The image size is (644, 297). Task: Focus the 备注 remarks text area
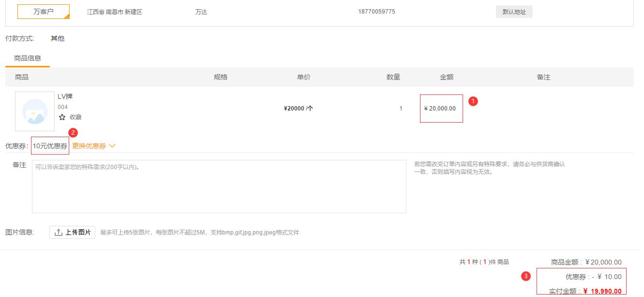pos(219,187)
